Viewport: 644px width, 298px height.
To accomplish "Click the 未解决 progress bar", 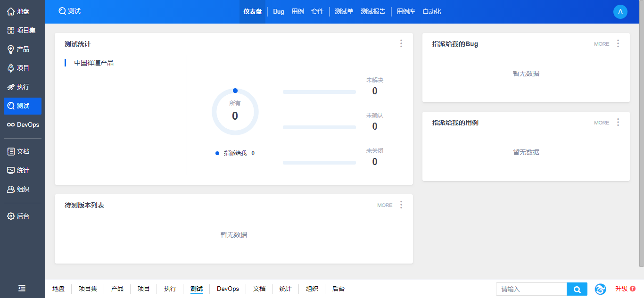I will [319, 92].
